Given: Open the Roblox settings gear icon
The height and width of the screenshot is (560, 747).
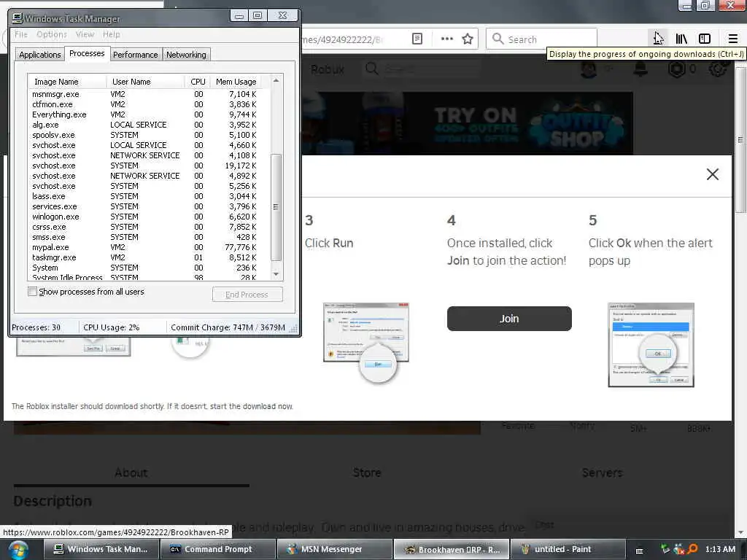Looking at the screenshot, I should [717, 69].
